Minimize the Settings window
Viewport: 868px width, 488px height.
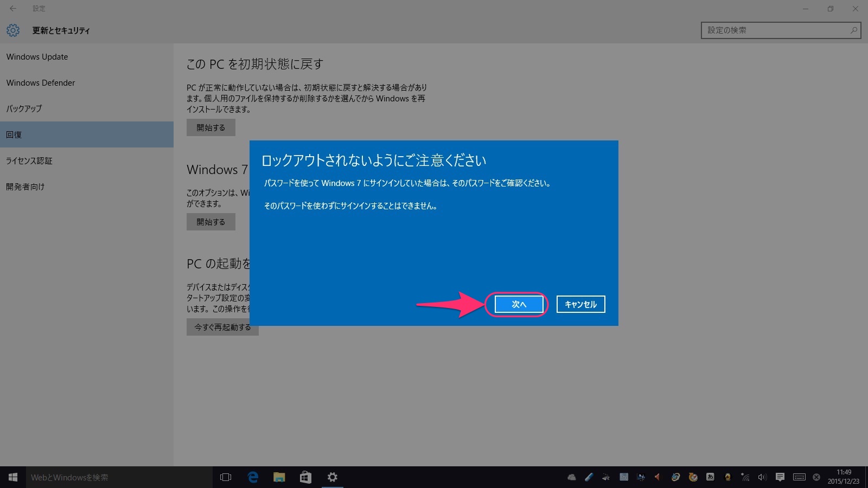tap(806, 9)
